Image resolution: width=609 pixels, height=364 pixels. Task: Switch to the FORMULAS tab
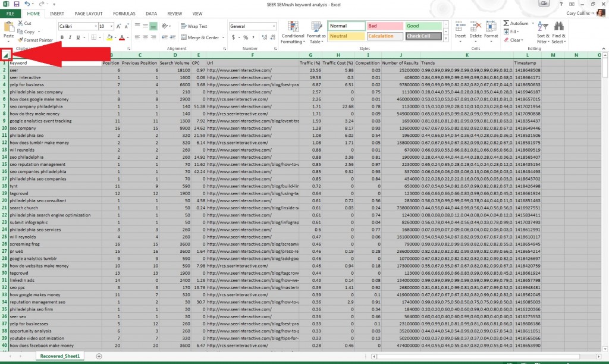click(124, 14)
